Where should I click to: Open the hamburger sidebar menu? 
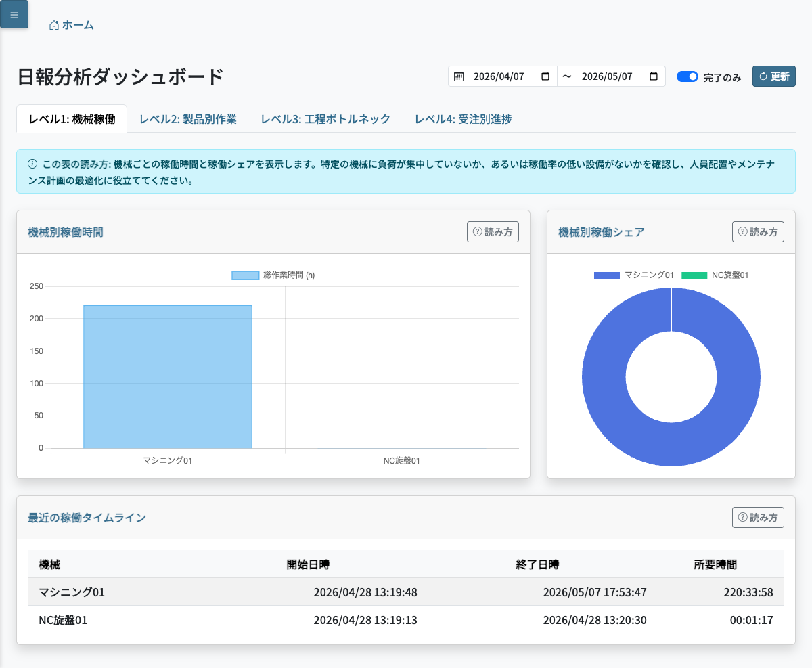[14, 14]
